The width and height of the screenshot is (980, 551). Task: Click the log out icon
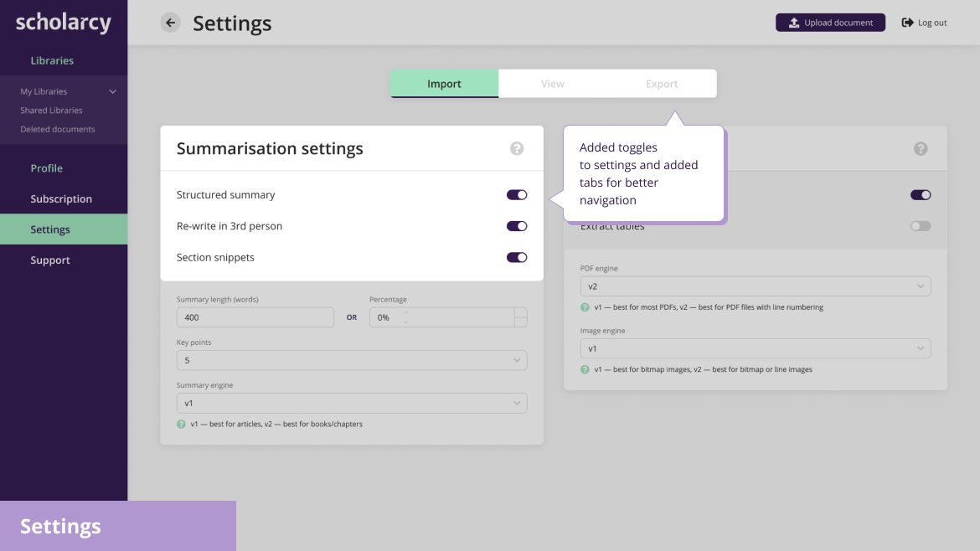[907, 23]
